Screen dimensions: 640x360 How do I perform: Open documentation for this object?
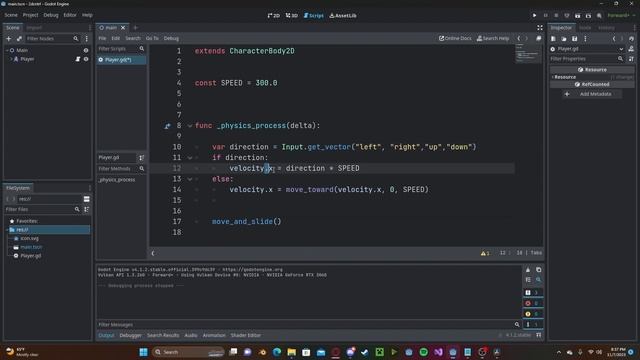(631, 49)
